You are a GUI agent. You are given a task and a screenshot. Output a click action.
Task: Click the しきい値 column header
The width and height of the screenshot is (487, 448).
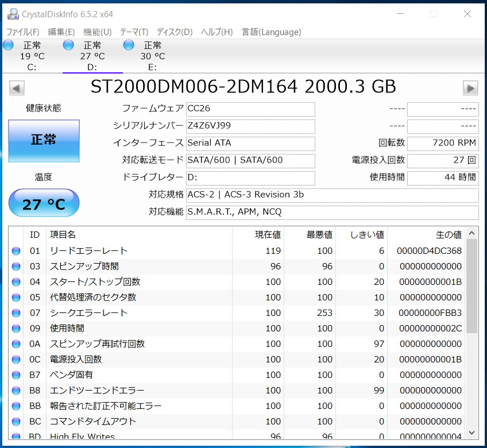[x=362, y=234]
